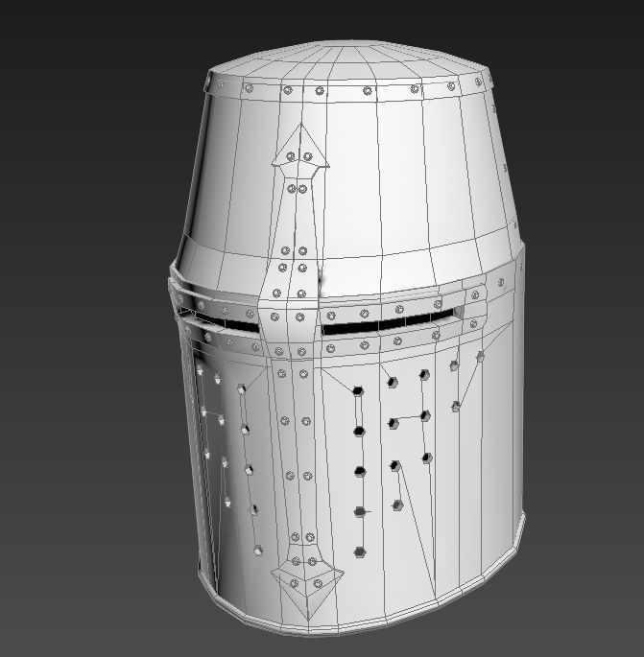Viewport: 644px width, 657px height.
Task: Click the lower arrowhead tip of the cross plate
Action: 307,594
